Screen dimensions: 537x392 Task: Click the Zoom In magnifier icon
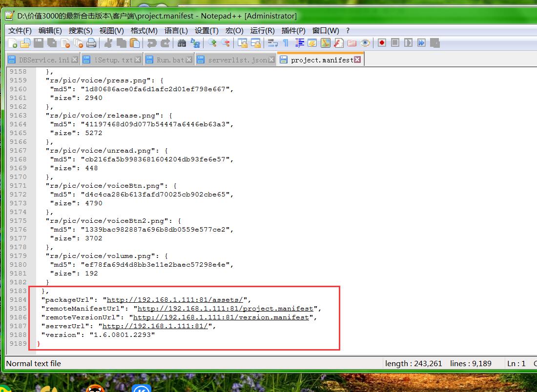click(x=212, y=43)
